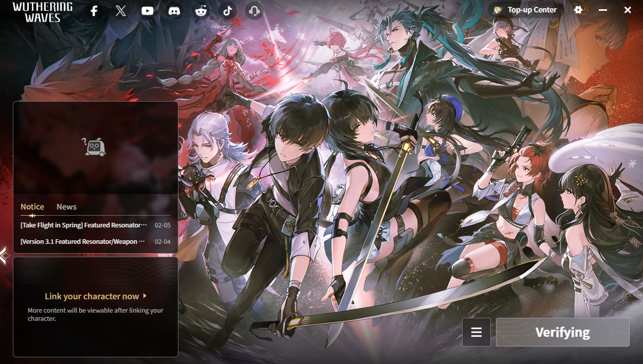Click the X (Twitter) social icon
This screenshot has width=643, height=364.
(121, 11)
